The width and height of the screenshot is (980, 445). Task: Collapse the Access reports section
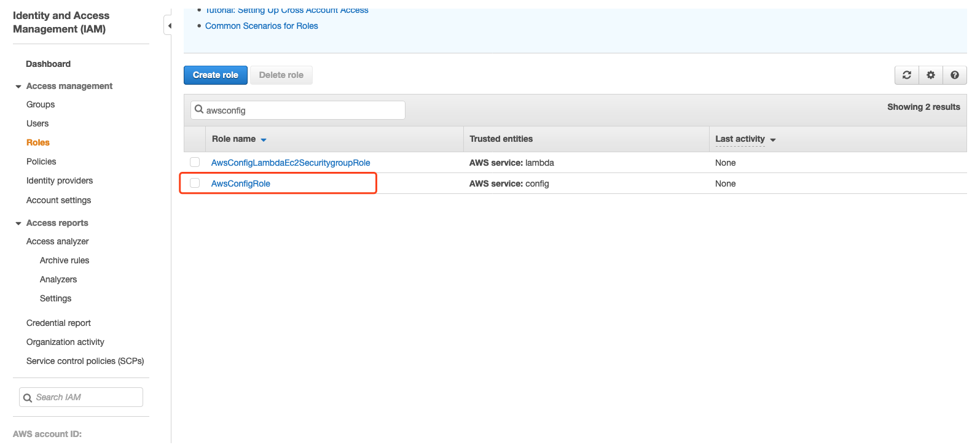pos(18,223)
